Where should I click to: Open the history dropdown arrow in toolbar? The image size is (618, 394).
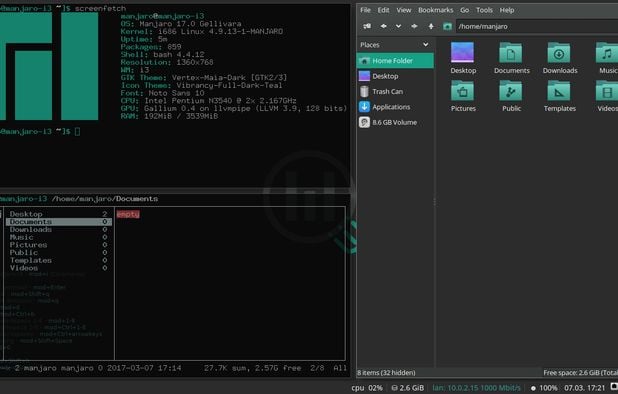point(398,26)
